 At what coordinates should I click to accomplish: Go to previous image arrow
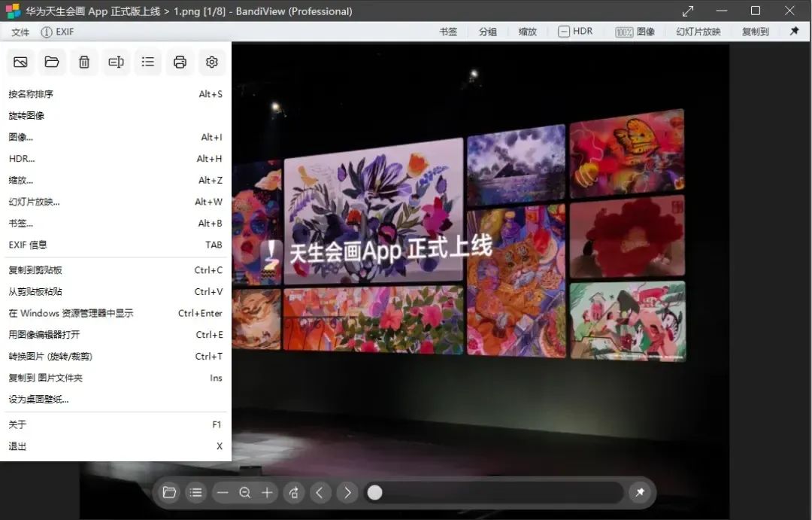[320, 492]
